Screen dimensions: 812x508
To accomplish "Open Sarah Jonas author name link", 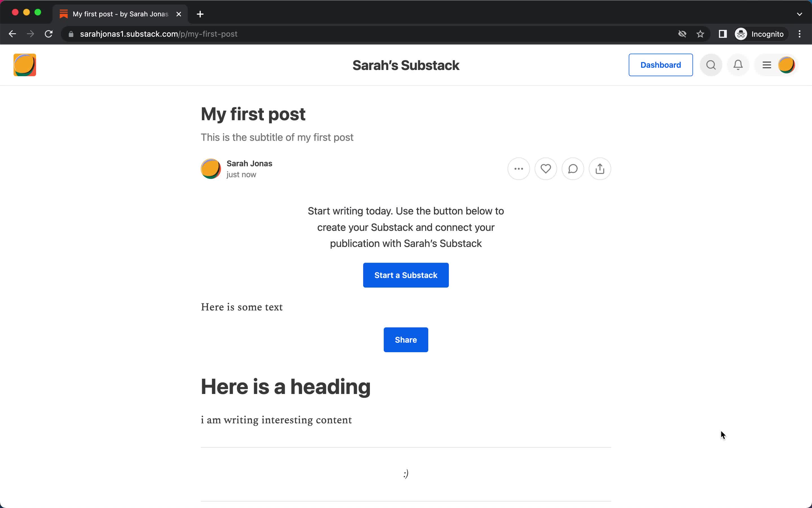I will (249, 163).
